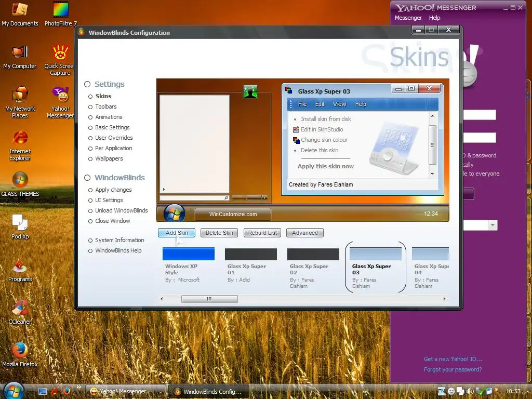Select the Per Application option
Screen dimensions: 532x399
click(114, 148)
